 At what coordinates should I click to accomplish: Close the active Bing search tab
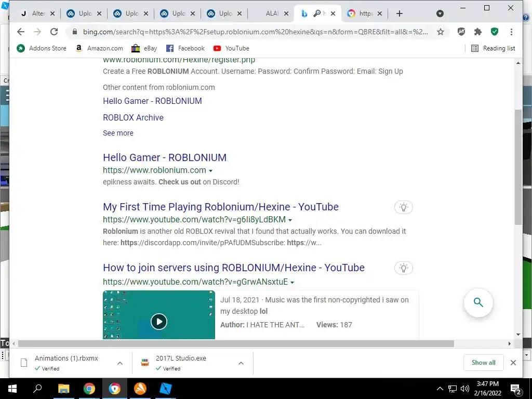click(x=333, y=14)
